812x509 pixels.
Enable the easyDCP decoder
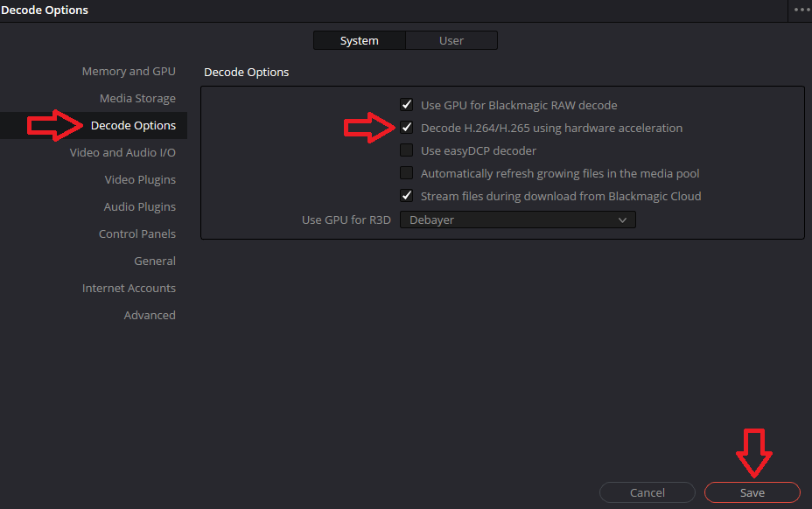(406, 150)
